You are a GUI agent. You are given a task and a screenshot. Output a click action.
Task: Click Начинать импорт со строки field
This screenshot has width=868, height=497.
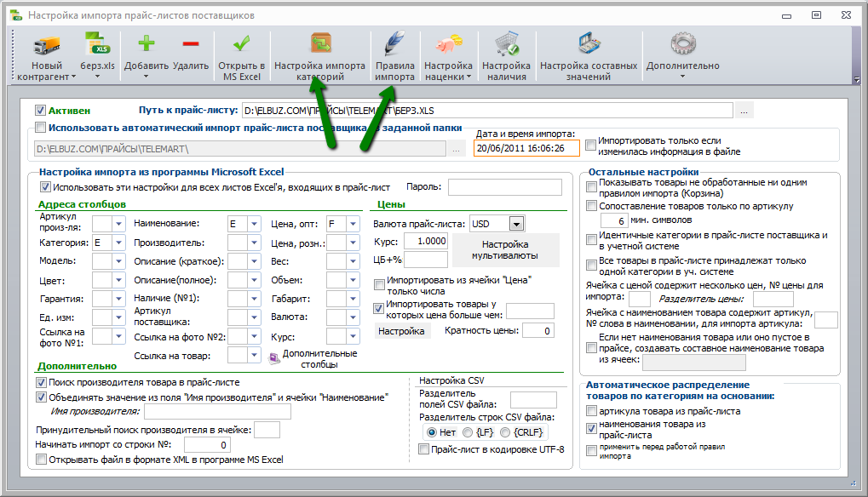(207, 444)
